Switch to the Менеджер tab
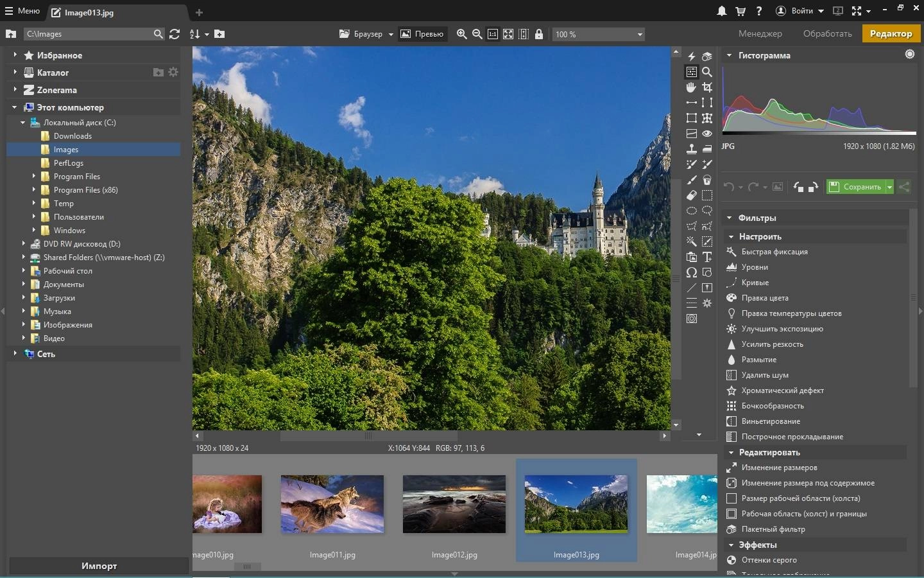Viewport: 924px width, 578px height. (x=760, y=33)
